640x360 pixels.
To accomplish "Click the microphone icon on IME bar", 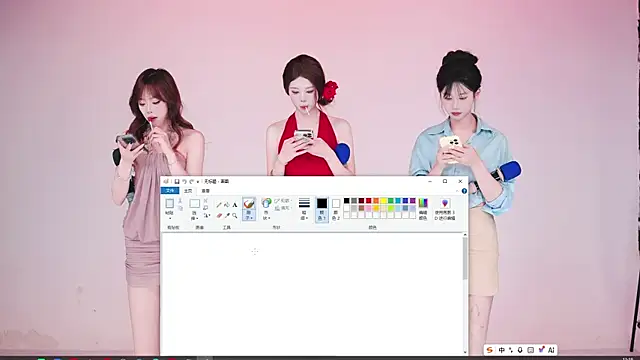I will coord(520,350).
